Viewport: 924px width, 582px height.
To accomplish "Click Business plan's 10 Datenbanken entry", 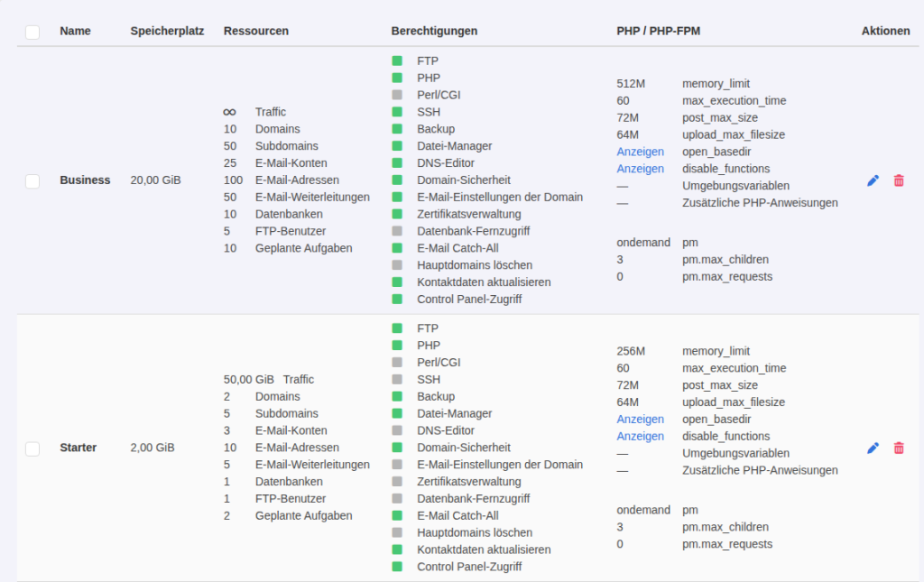I will pyautogui.click(x=273, y=214).
